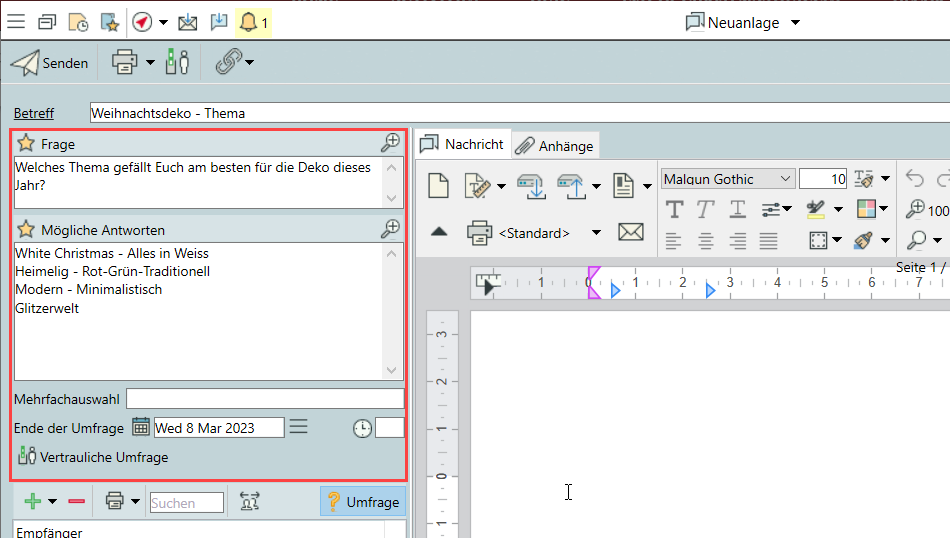Click the red minus remove icon
Viewport: 950px width, 538px height.
tap(77, 501)
